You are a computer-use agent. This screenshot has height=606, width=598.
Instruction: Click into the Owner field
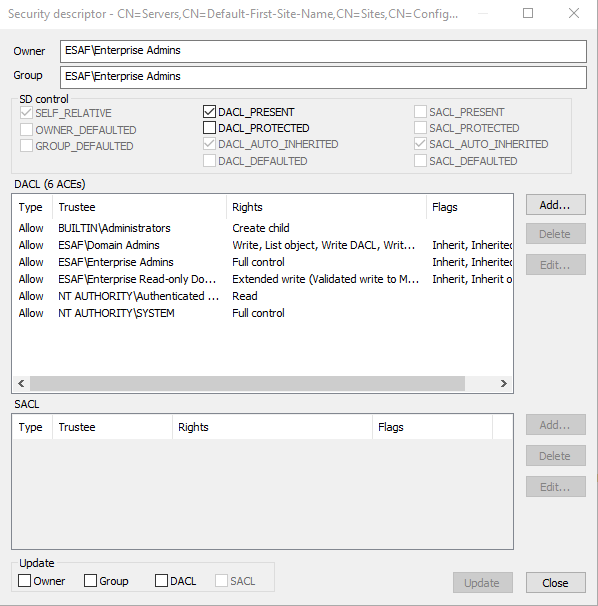[323, 51]
